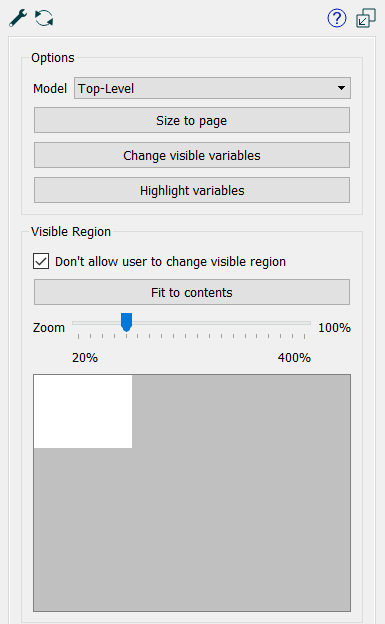Viewport: 385px width, 624px height.
Task: Click the gray area of region preview
Action: click(239, 529)
